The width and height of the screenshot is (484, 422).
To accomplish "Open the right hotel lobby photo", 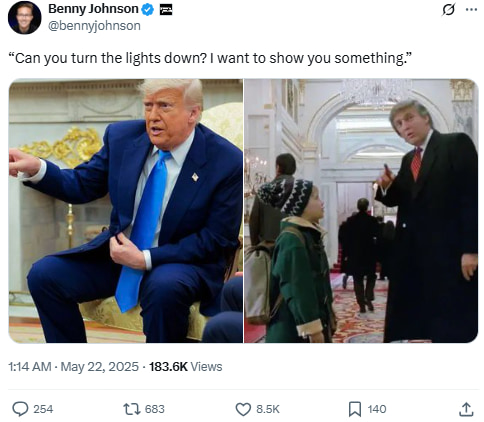I will coord(361,211).
